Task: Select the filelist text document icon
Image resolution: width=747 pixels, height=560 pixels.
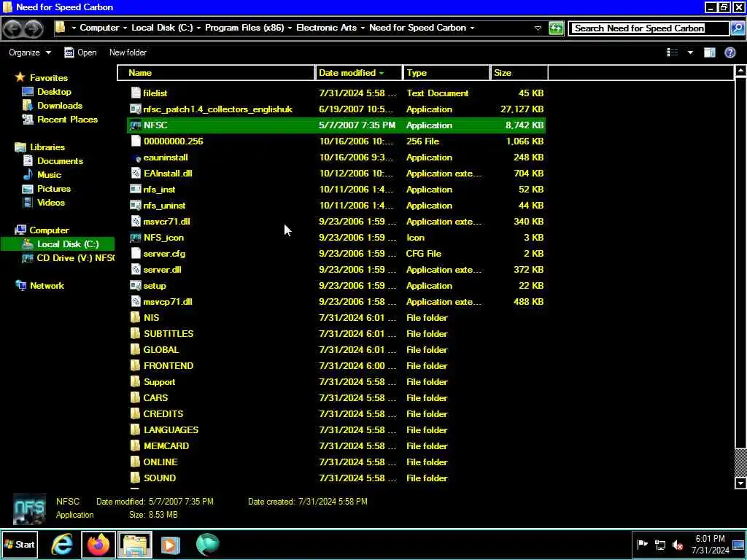Action: (136, 93)
